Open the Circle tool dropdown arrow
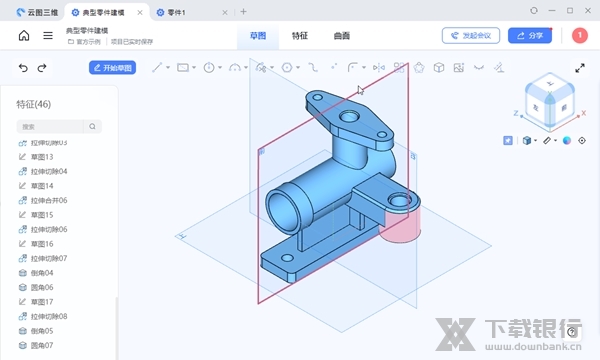Viewport: 600px width, 360px height. click(220, 68)
